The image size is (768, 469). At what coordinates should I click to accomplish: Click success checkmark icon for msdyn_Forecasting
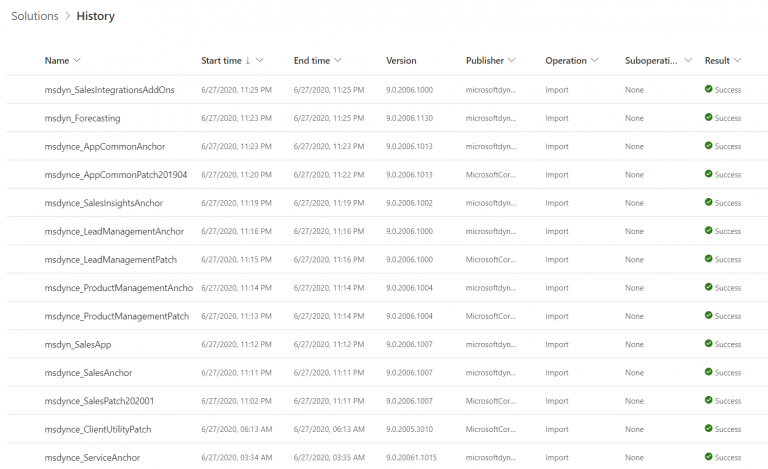point(708,117)
